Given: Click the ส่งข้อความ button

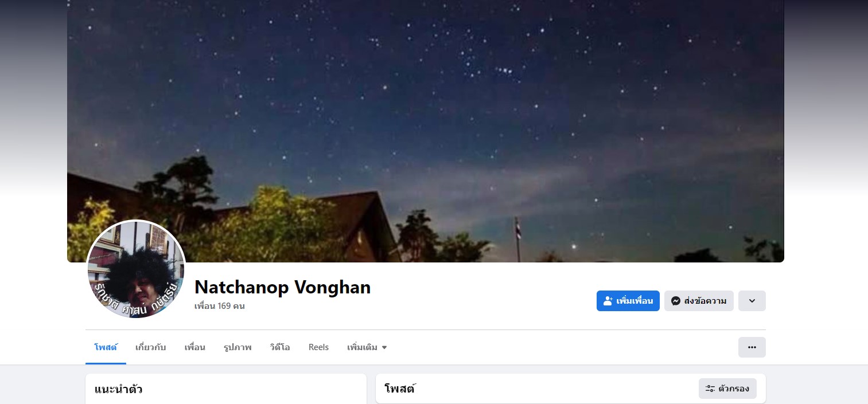Looking at the screenshot, I should tap(699, 301).
